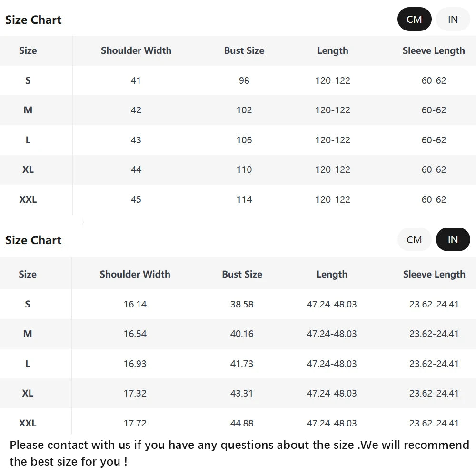Click the 16.93 shoulder width value

135,364
